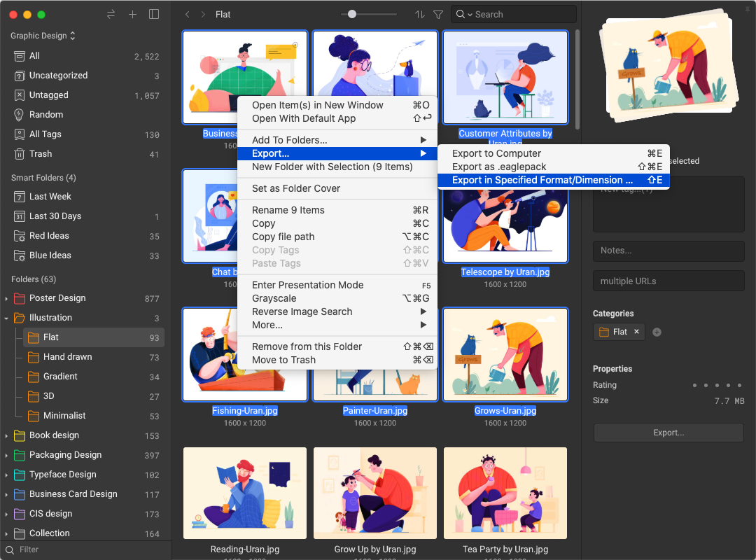This screenshot has width=756, height=560.
Task: Click the switch library arrows icon
Action: (x=111, y=15)
